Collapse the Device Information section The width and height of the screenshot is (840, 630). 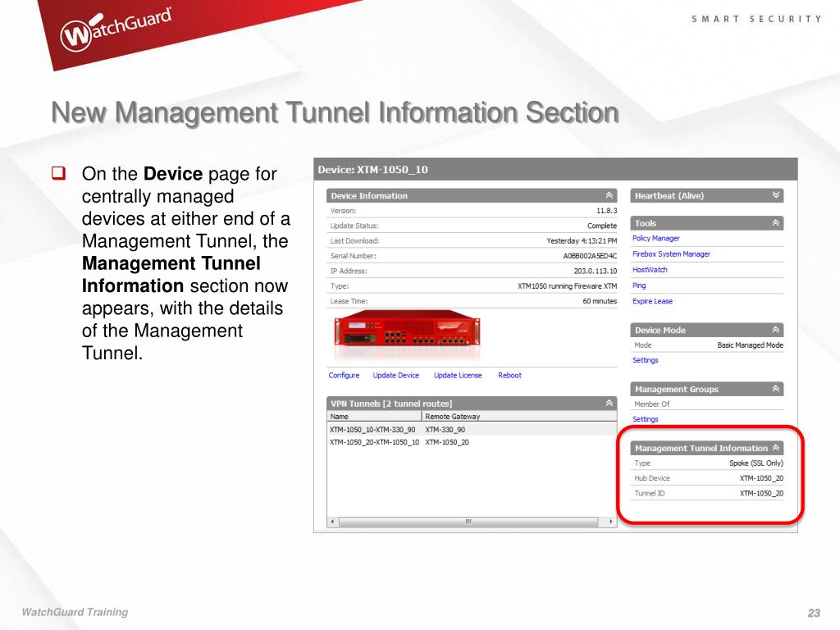[609, 195]
